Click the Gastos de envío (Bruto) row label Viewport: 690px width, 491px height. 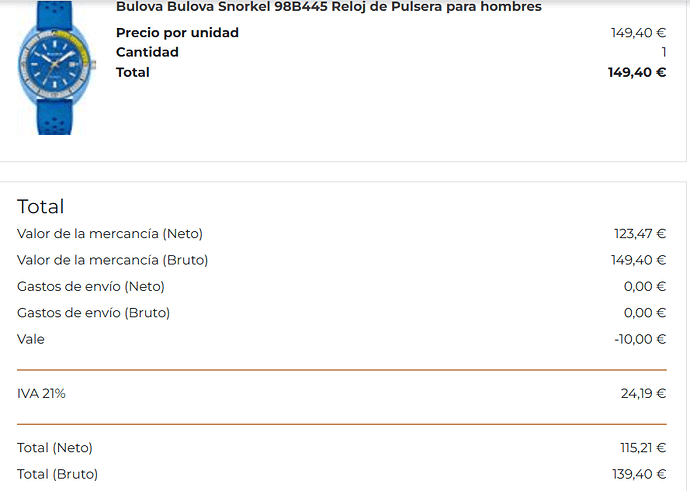pos(93,313)
